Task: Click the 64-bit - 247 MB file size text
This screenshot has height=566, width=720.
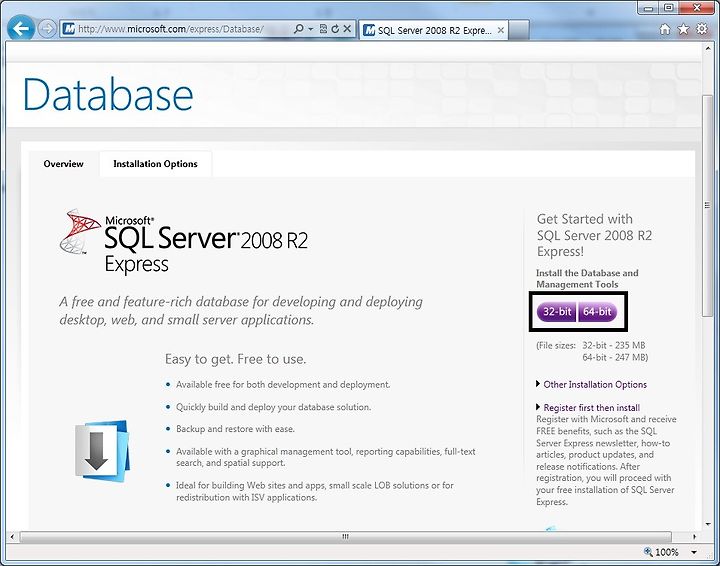Action: pyautogui.click(x=615, y=357)
